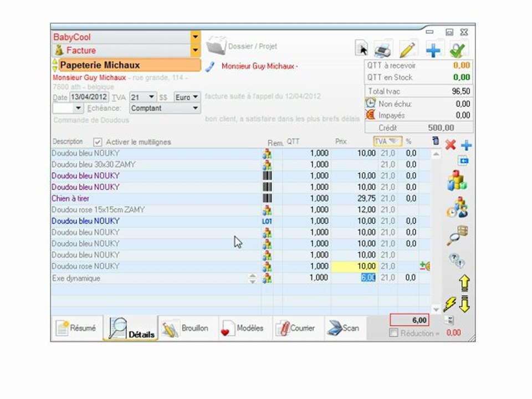Click the LOT icon on blue Doudou bleu NOUKY row
532x399 pixels.
point(267,221)
